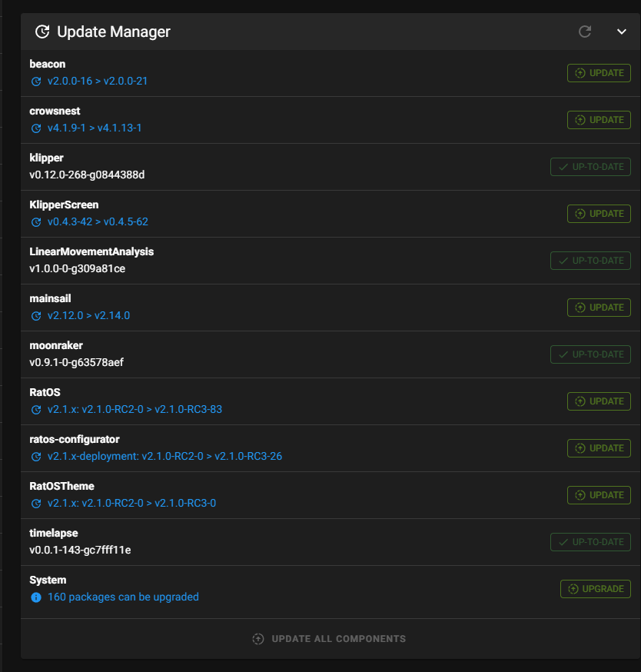Click the update-available icon beside RatOSTheme's version

36,504
